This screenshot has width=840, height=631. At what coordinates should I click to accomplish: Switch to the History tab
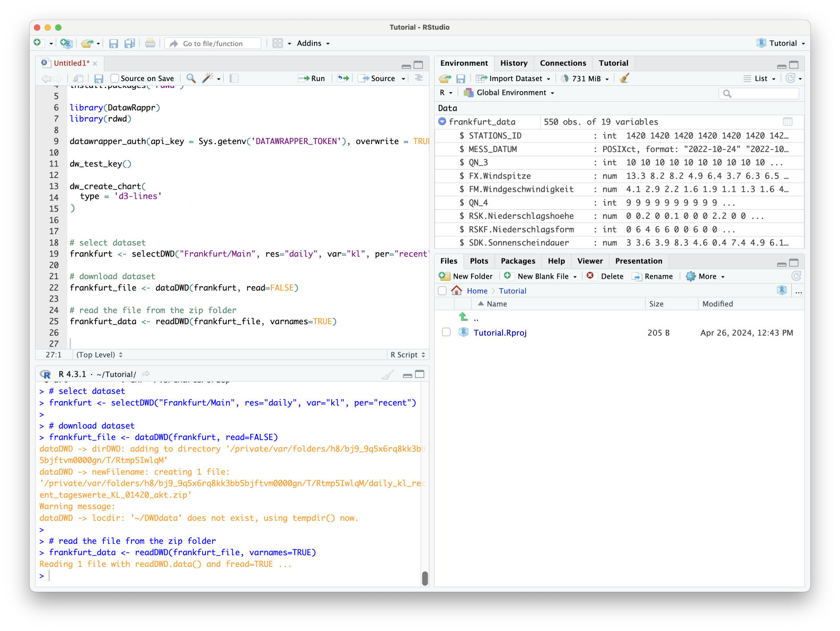click(514, 63)
